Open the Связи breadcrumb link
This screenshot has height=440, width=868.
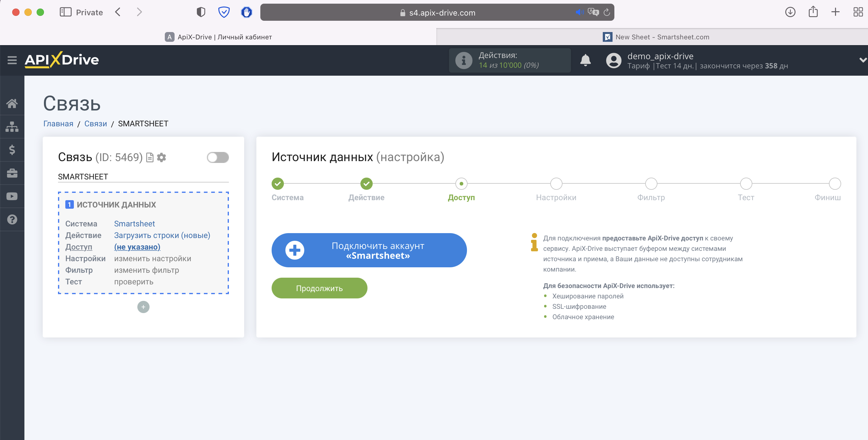96,124
